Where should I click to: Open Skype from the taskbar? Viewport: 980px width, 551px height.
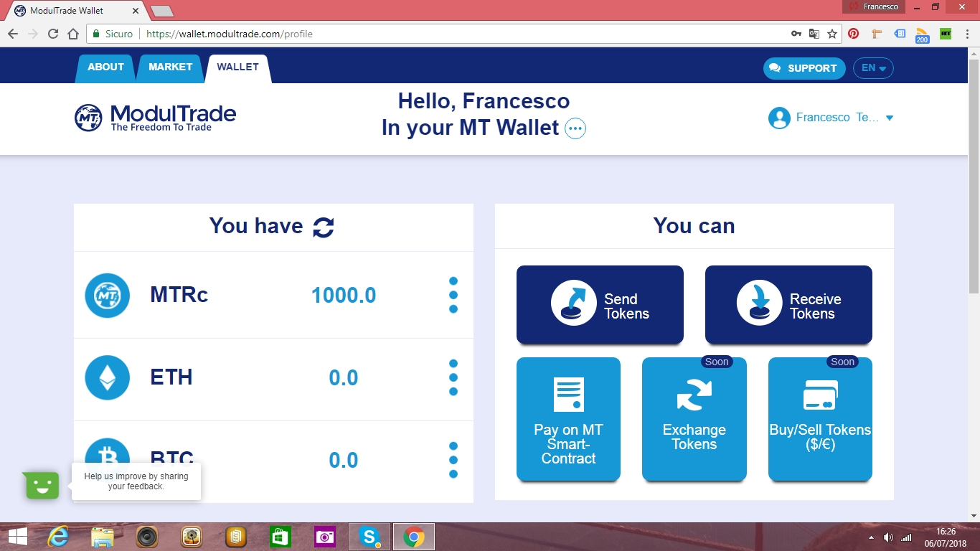(x=369, y=537)
